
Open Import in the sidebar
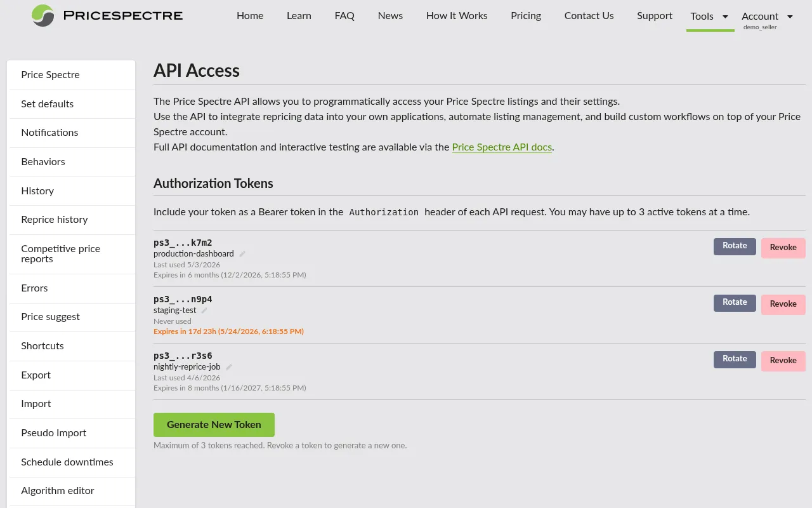click(72, 404)
